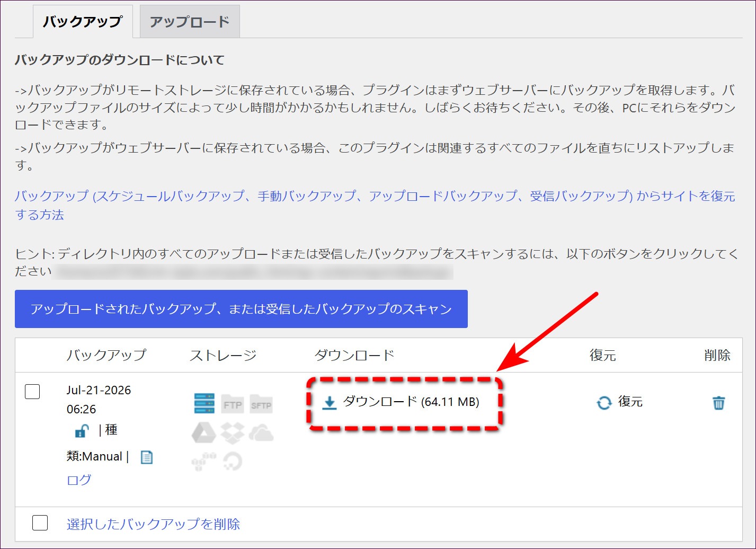
Task: Click the greyed FTP storage icon
Action: tap(232, 404)
